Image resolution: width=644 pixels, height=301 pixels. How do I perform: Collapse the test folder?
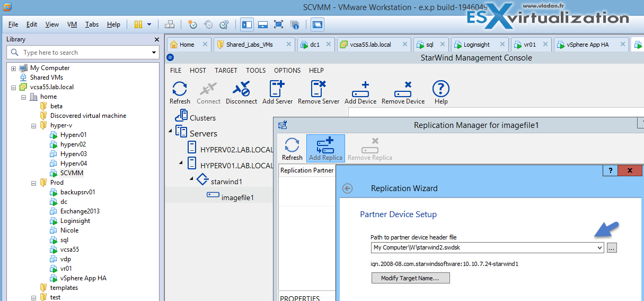(33, 297)
